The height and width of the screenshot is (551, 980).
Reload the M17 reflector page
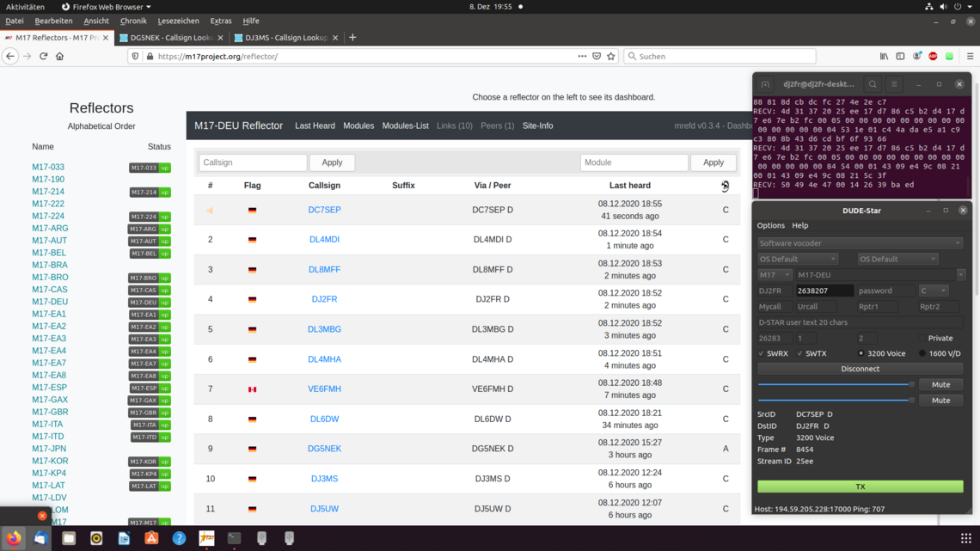[x=43, y=56]
